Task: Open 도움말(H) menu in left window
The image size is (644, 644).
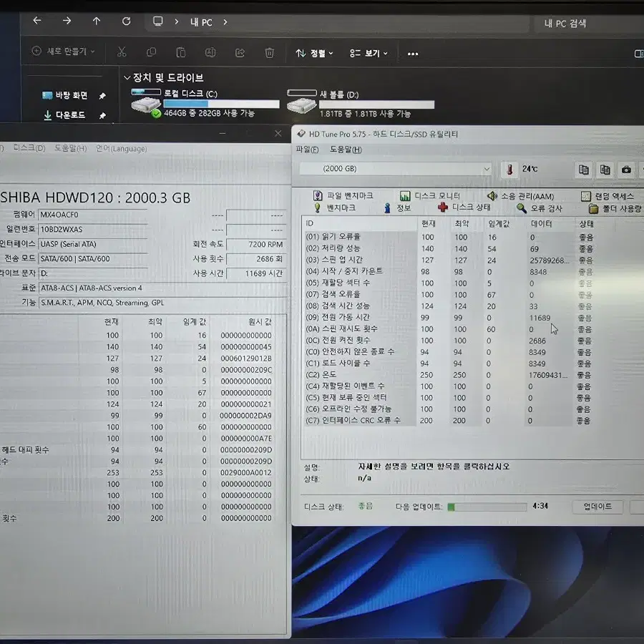Action: pyautogui.click(x=71, y=148)
